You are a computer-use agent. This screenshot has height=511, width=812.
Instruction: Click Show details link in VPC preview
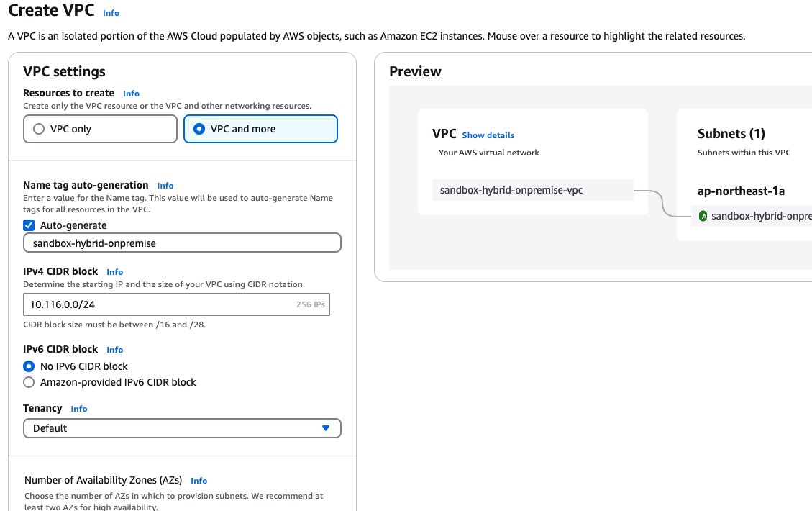point(488,135)
